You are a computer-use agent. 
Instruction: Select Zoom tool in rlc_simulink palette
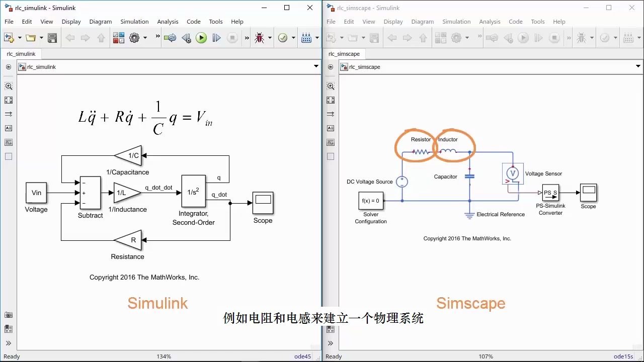[x=9, y=86]
